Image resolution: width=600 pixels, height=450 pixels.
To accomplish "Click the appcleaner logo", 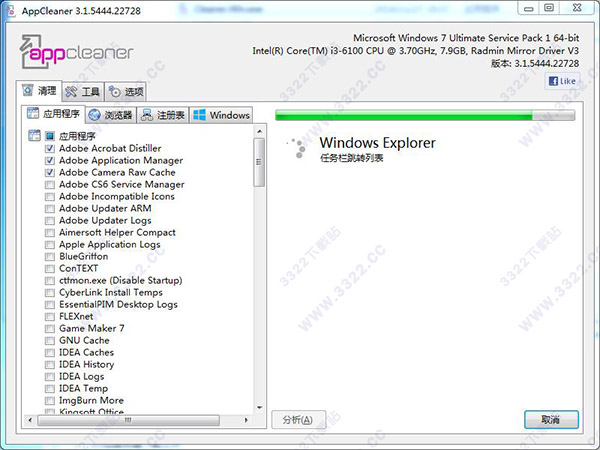I will [x=76, y=52].
